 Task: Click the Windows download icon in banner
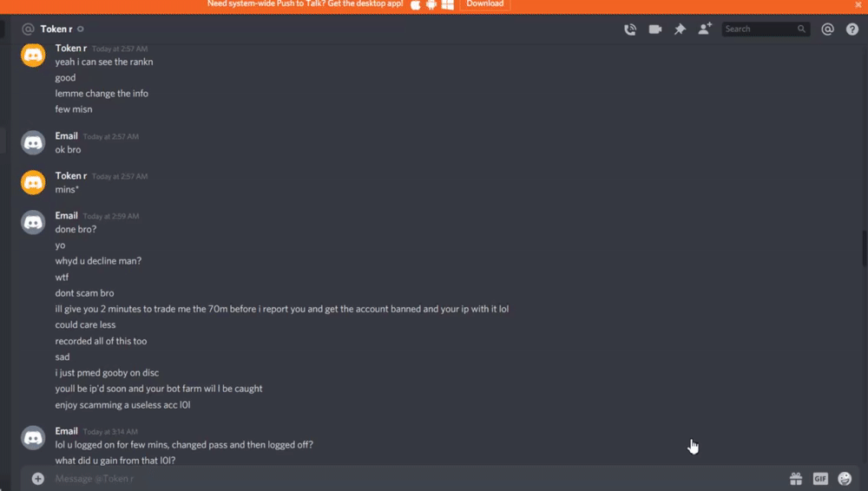pos(448,5)
